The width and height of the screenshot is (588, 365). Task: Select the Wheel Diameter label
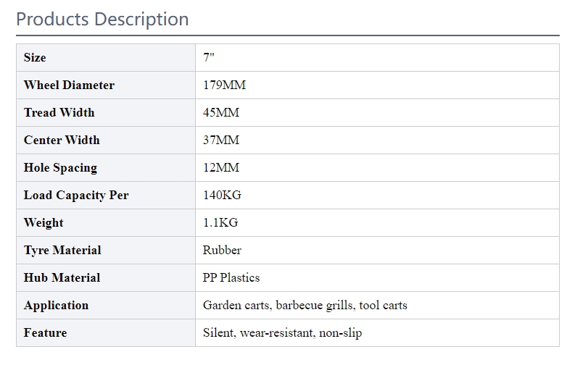69,85
